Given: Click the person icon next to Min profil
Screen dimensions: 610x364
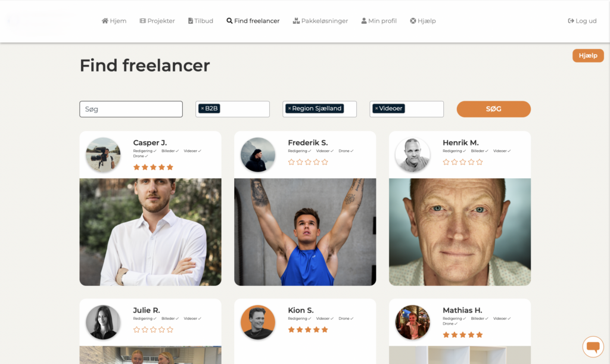Looking at the screenshot, I should tap(364, 21).
